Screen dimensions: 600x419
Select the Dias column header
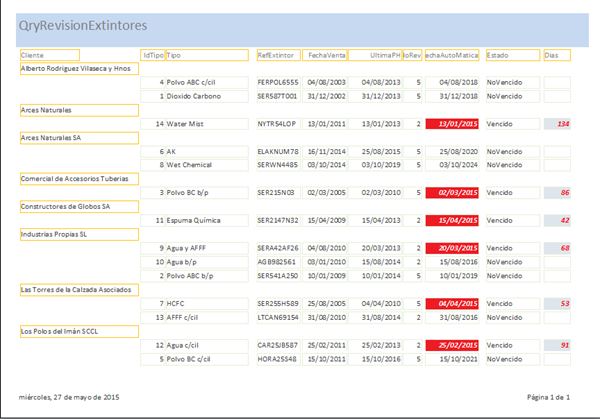557,55
